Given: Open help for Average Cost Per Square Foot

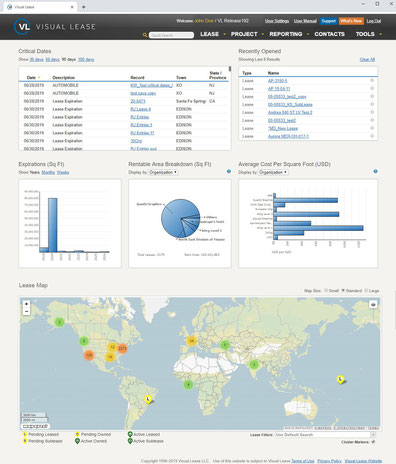Looking at the screenshot, I should point(375,171).
